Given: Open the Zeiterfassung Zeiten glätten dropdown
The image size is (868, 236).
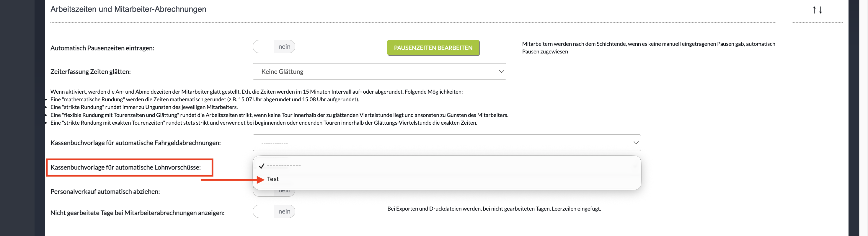Looking at the screenshot, I should 379,71.
